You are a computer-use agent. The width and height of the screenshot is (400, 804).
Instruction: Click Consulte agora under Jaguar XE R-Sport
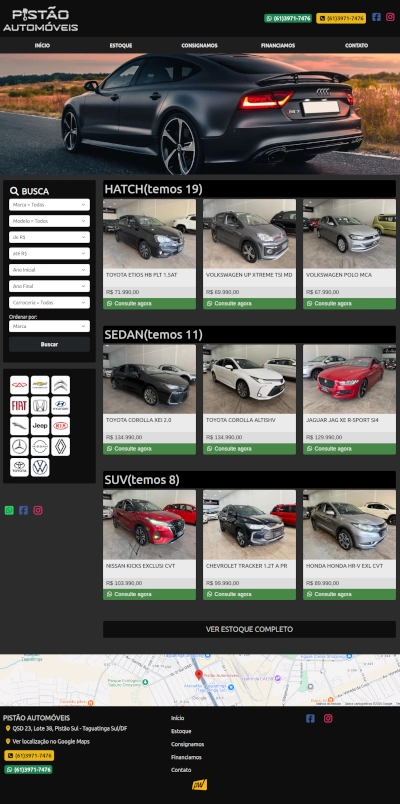pyautogui.click(x=349, y=449)
